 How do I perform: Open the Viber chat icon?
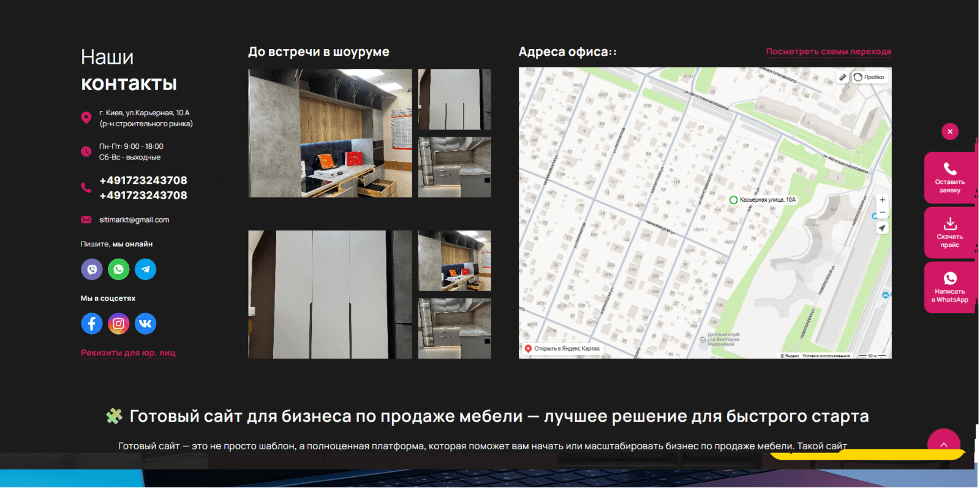coord(92,270)
